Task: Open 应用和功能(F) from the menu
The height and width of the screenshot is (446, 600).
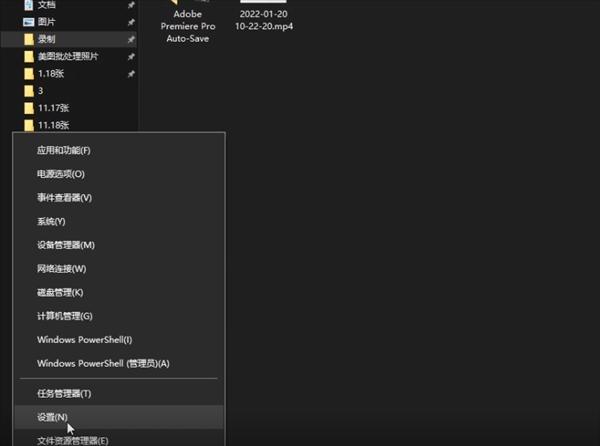Action: tap(119, 150)
